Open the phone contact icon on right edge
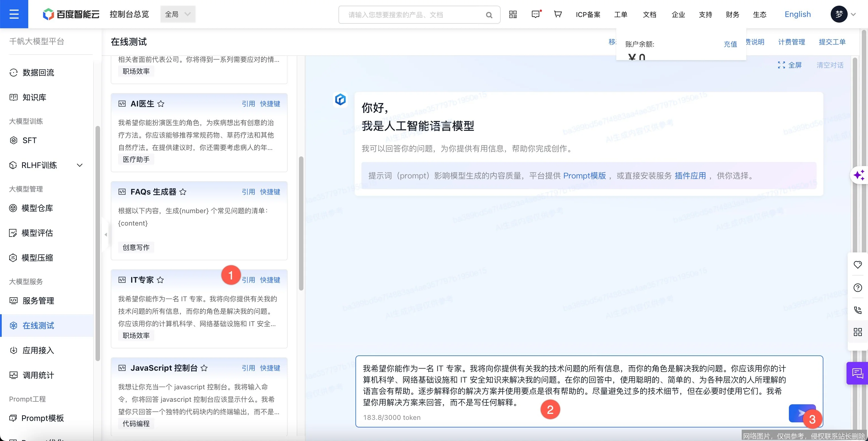This screenshot has width=868, height=441. pos(858,310)
